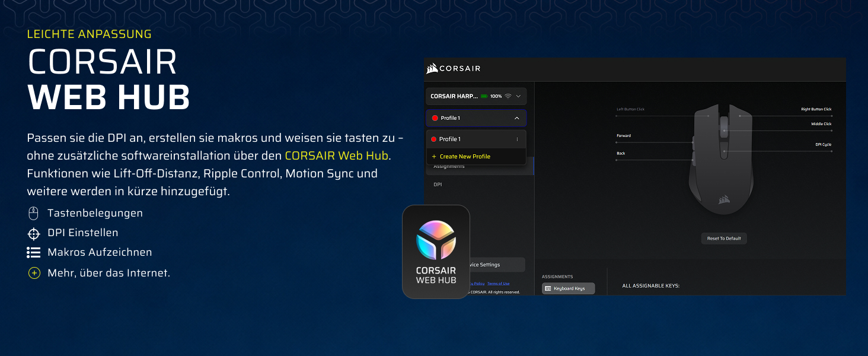Click the mouse icon beside Tastenbelegungen
The image size is (868, 356).
[x=34, y=213]
